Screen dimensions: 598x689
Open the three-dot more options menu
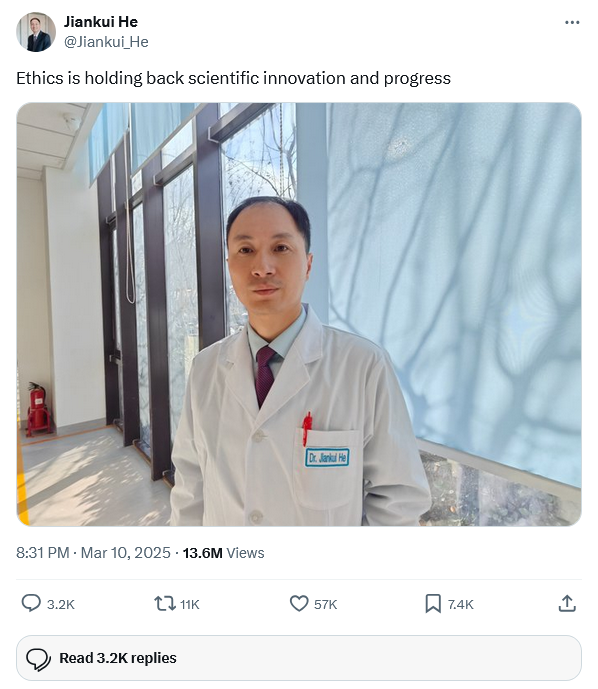click(x=572, y=22)
